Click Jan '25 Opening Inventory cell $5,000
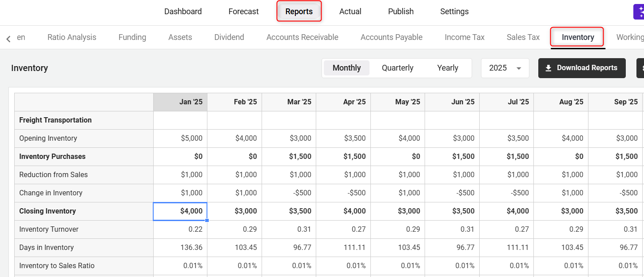 [180, 138]
